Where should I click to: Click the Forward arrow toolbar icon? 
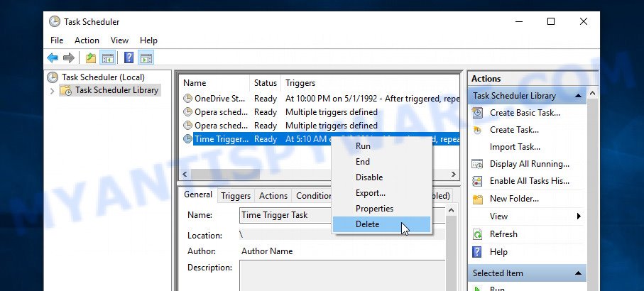coord(69,58)
